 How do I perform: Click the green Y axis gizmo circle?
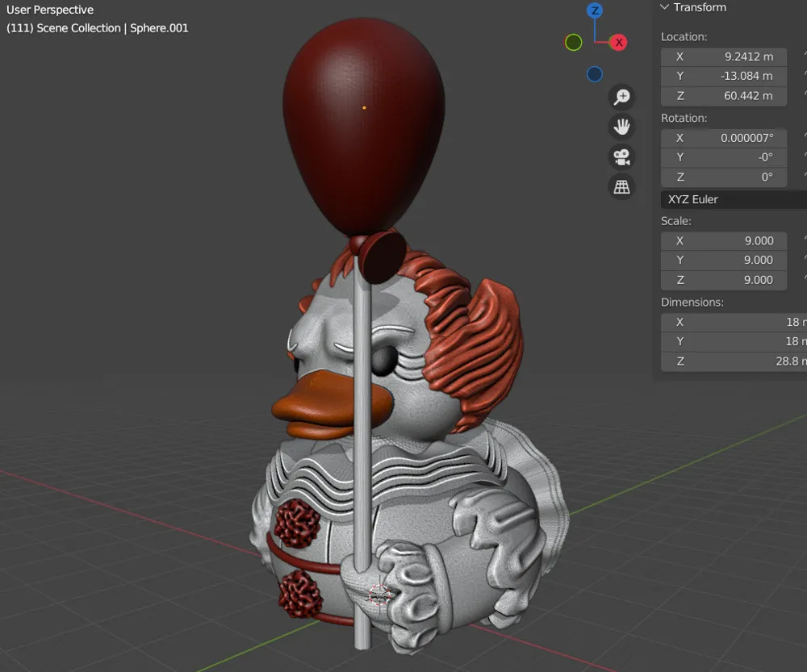click(573, 42)
